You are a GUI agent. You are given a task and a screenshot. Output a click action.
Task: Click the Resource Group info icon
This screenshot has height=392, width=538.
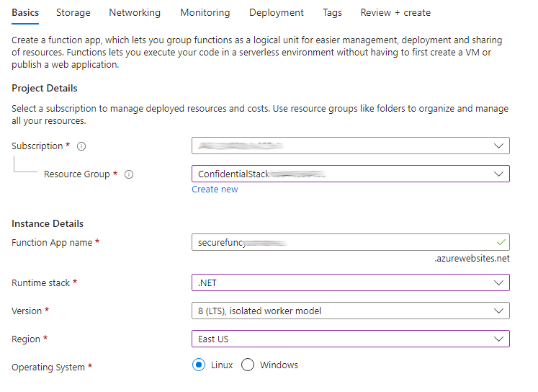tap(129, 174)
